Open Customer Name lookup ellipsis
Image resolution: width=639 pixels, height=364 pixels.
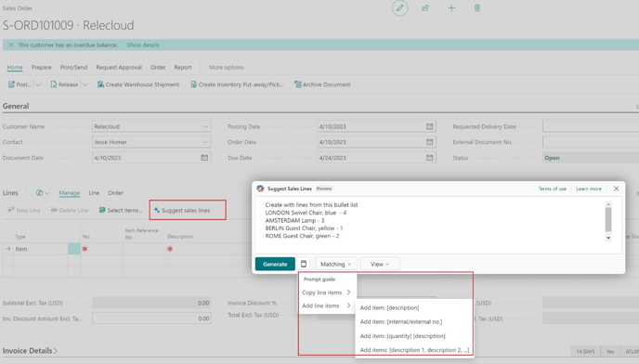coord(205,126)
